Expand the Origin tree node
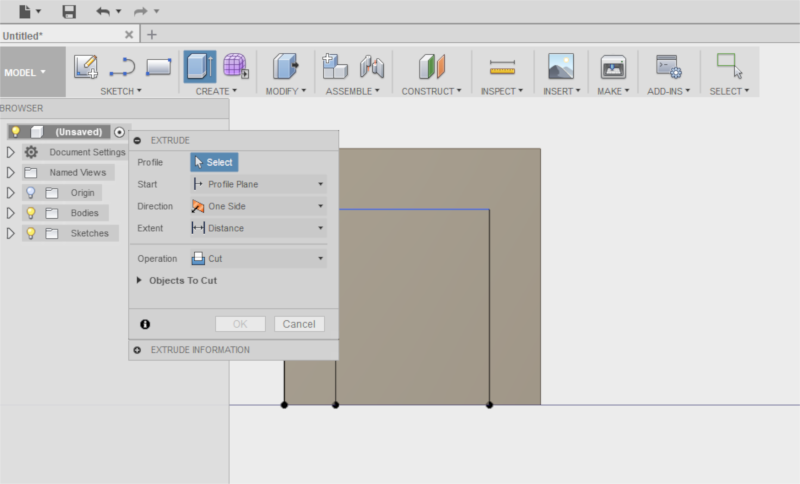The width and height of the screenshot is (800, 484). (10, 193)
